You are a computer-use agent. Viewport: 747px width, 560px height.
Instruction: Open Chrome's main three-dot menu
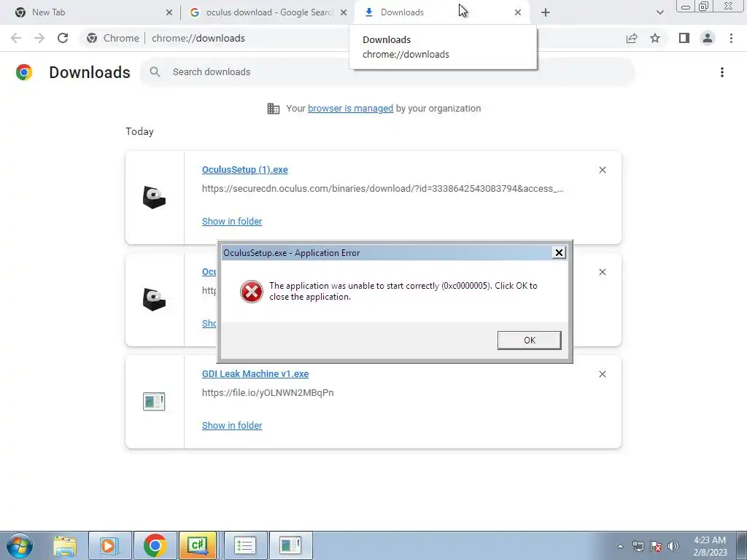[x=731, y=38]
